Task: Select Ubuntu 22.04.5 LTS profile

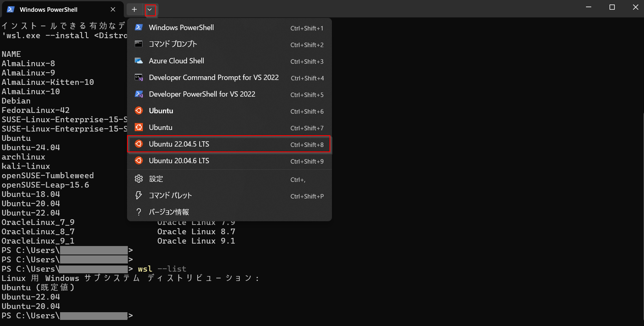Action: 229,144
